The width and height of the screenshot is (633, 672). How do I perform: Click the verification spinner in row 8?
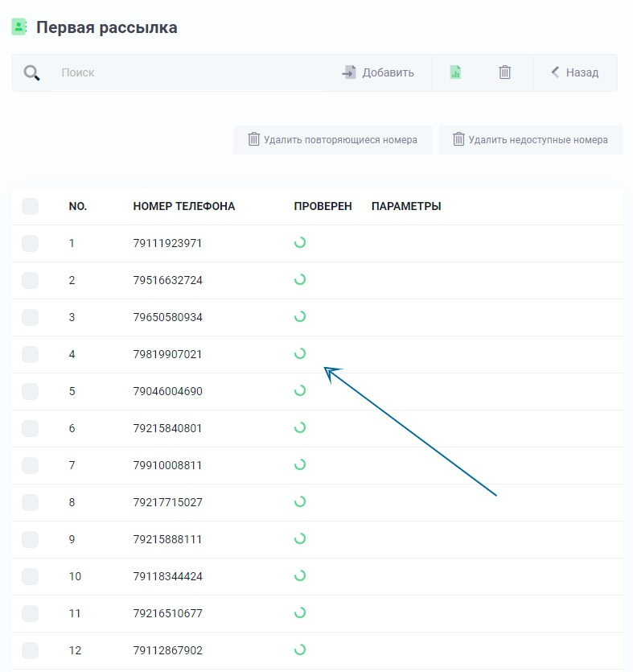(x=300, y=501)
